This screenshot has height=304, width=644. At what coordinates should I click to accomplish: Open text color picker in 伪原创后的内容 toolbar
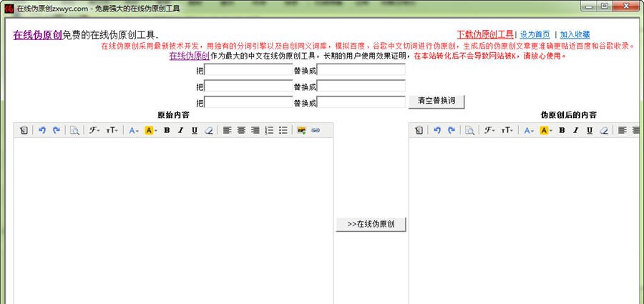point(529,130)
